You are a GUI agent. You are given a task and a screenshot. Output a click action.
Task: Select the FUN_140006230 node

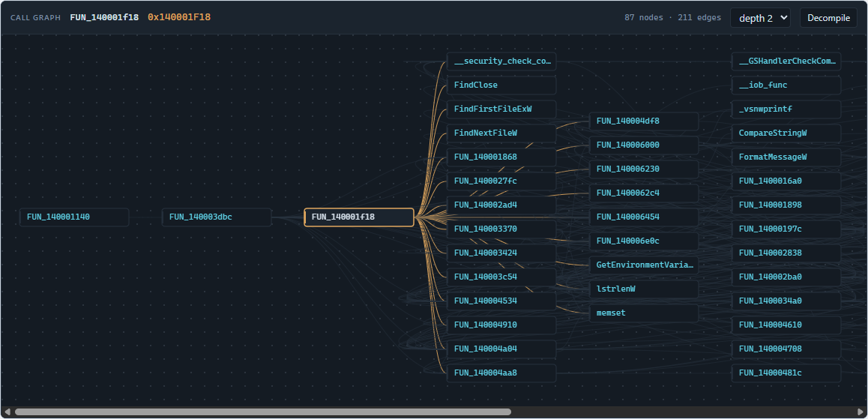644,169
